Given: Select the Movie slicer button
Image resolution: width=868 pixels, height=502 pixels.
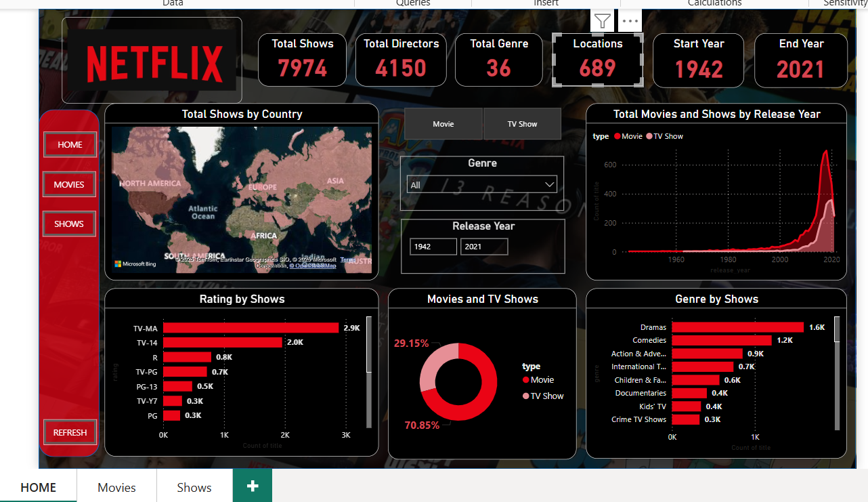Looking at the screenshot, I should (443, 124).
